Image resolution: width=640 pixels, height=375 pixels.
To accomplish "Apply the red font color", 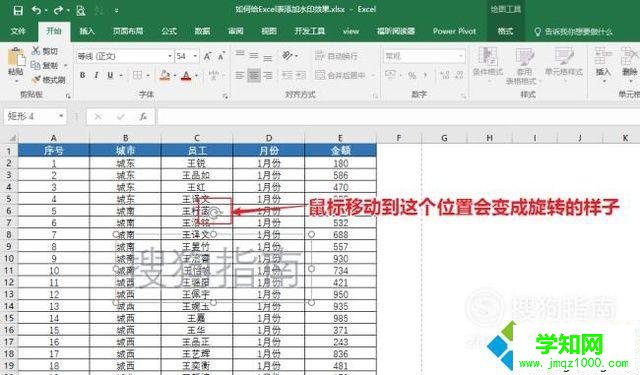I will [x=186, y=75].
